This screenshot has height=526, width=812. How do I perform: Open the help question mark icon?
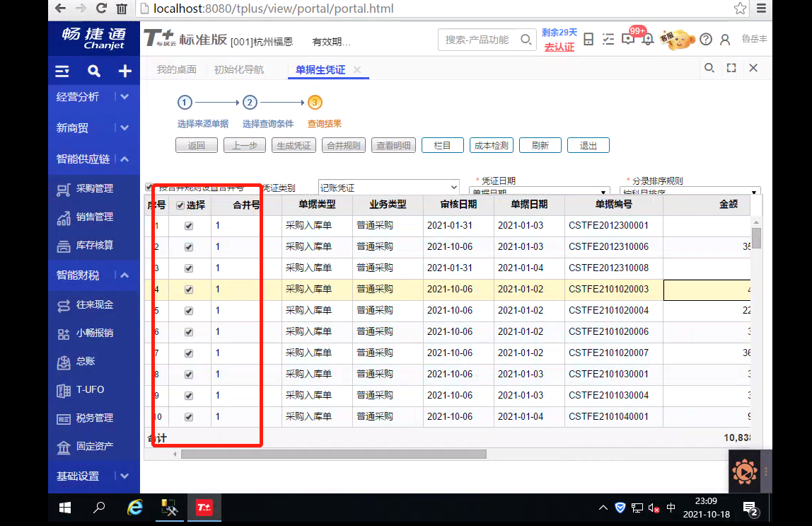pyautogui.click(x=706, y=40)
